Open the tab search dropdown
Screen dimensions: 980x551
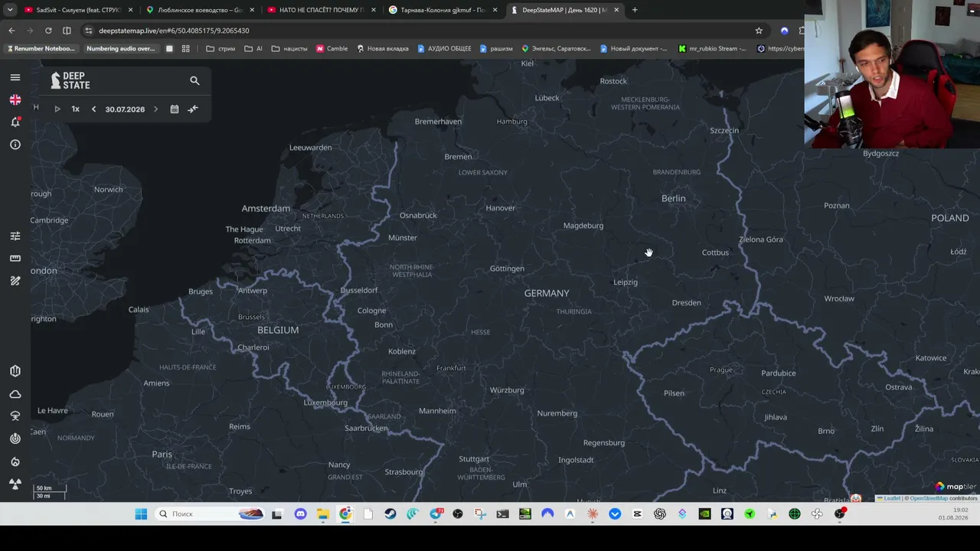(10, 10)
